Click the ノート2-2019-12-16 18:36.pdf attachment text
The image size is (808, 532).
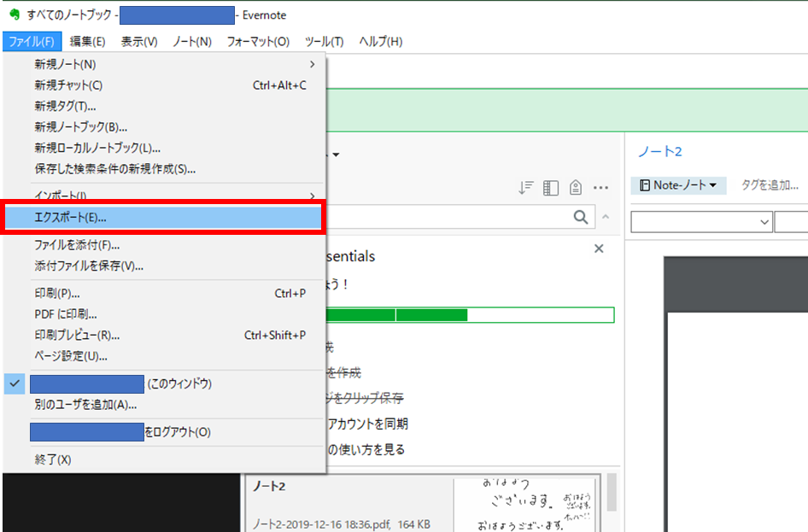(321, 524)
